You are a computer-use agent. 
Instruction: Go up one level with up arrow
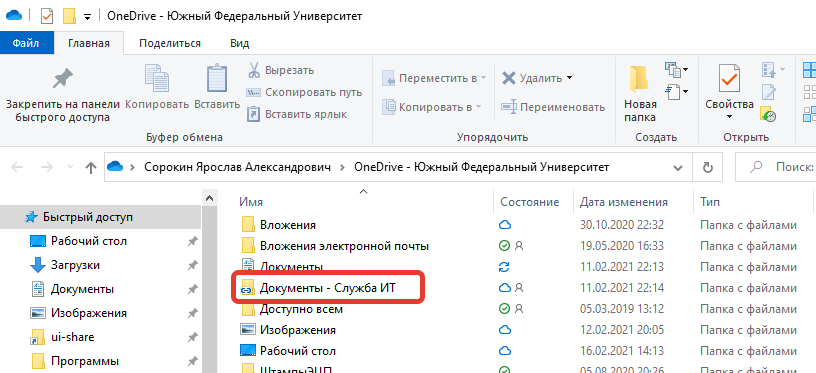[91, 167]
